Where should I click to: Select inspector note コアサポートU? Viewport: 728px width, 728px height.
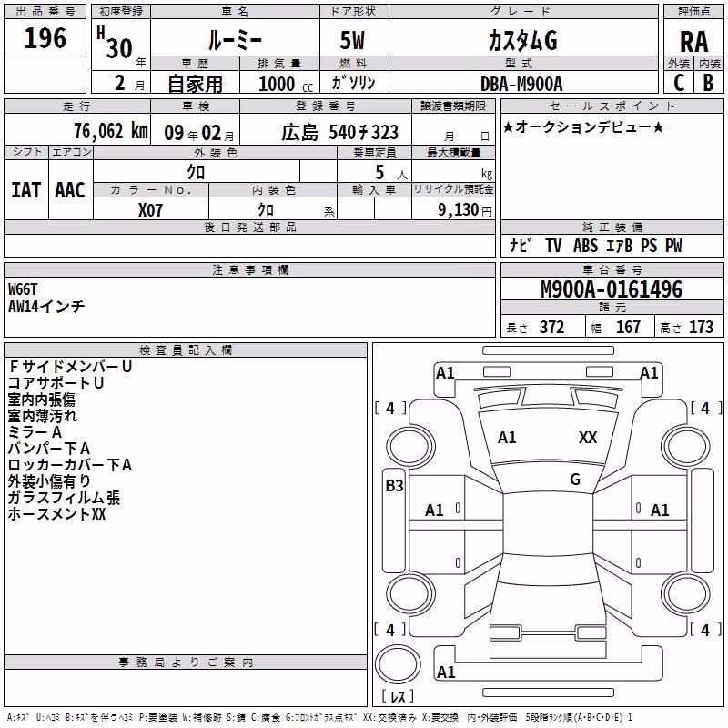[x=56, y=383]
